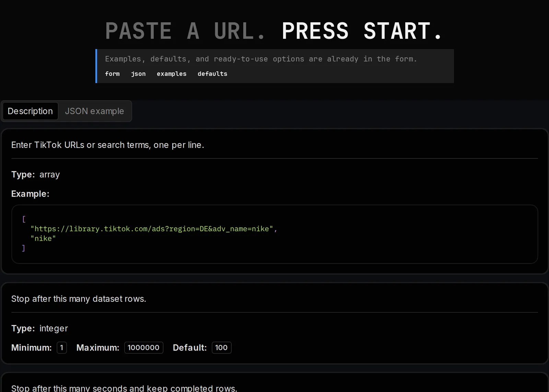This screenshot has width=549, height=392.
Task: Click 'Stop after this many seconds' description
Action: [x=124, y=388]
